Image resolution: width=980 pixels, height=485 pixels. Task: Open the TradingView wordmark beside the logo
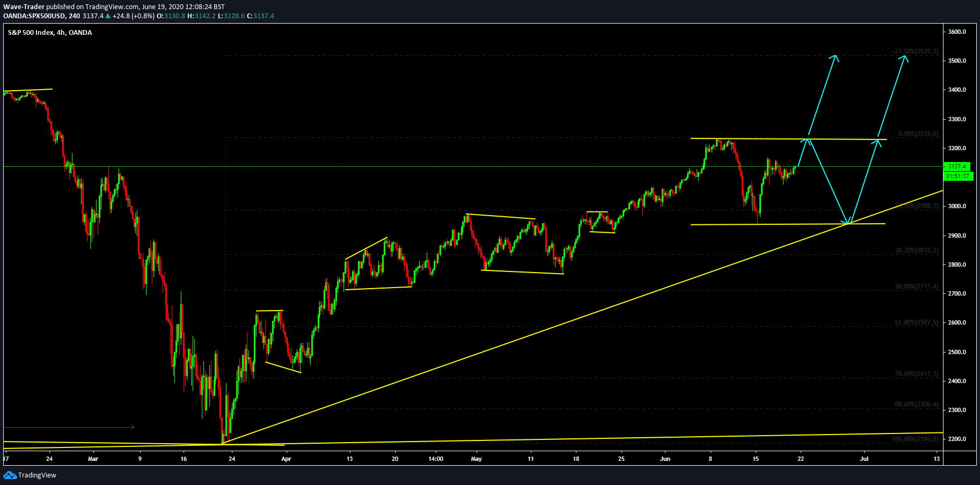click(x=37, y=475)
